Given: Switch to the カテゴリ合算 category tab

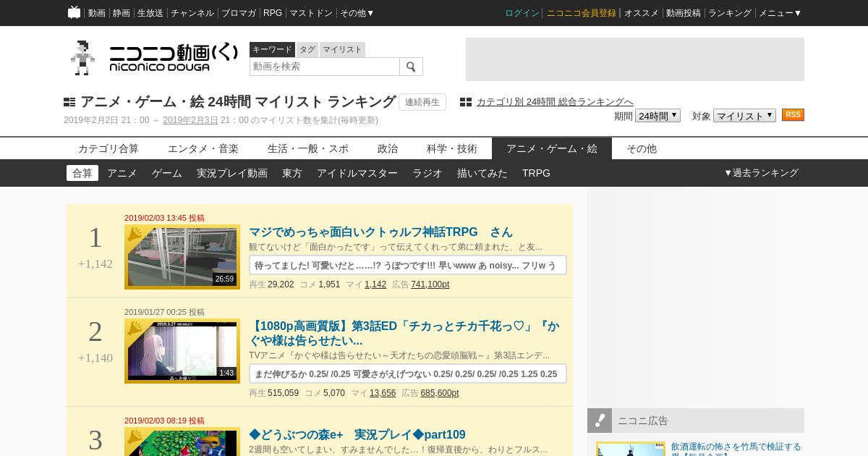Looking at the screenshot, I should [x=109, y=148].
